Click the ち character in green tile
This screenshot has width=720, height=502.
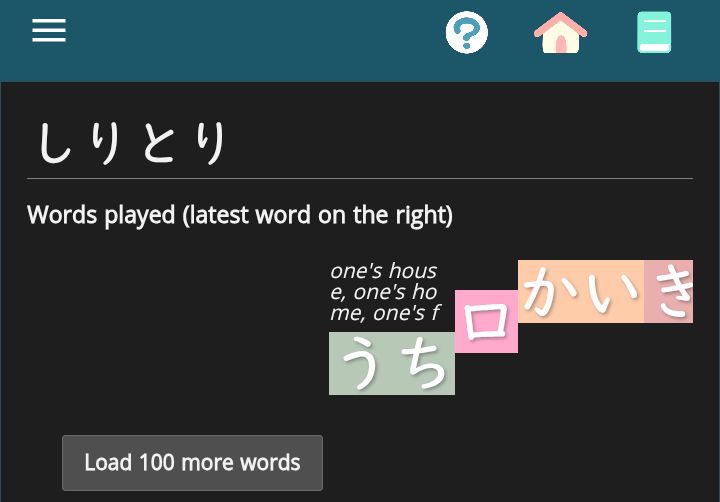(423, 365)
